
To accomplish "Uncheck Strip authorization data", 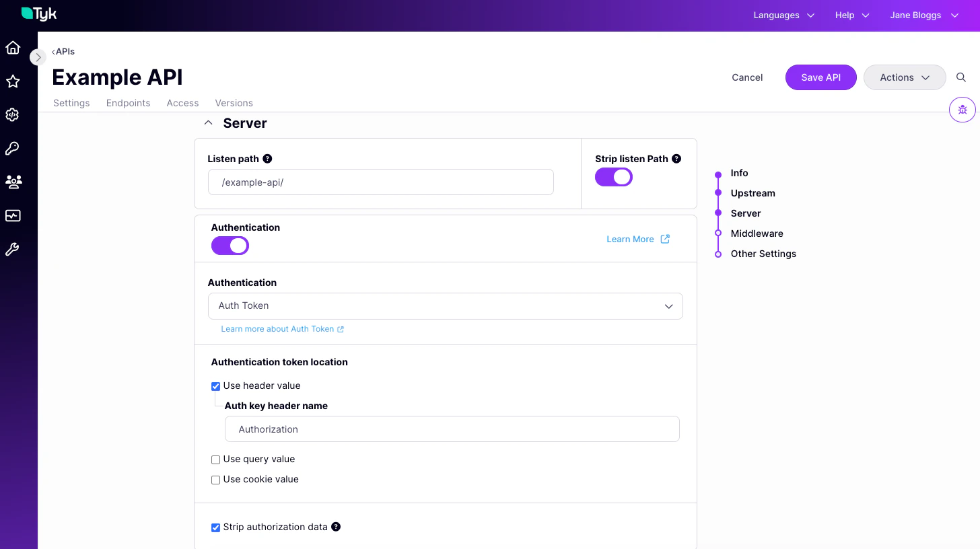I will click(x=215, y=527).
